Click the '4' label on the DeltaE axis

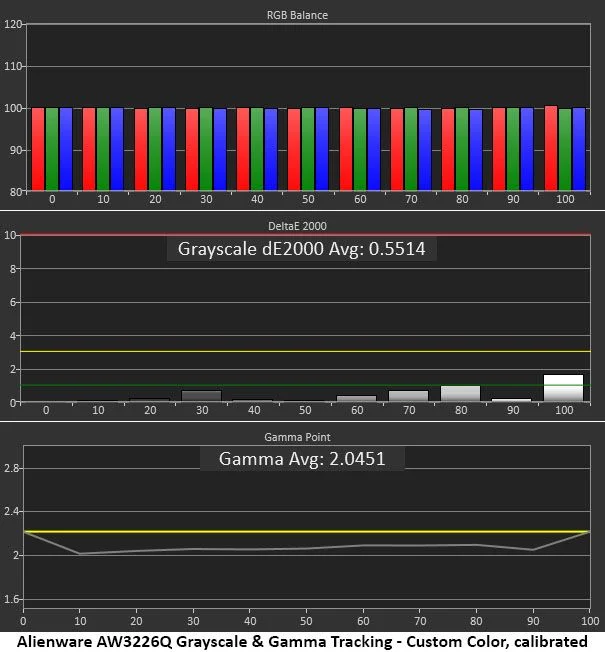tap(13, 336)
